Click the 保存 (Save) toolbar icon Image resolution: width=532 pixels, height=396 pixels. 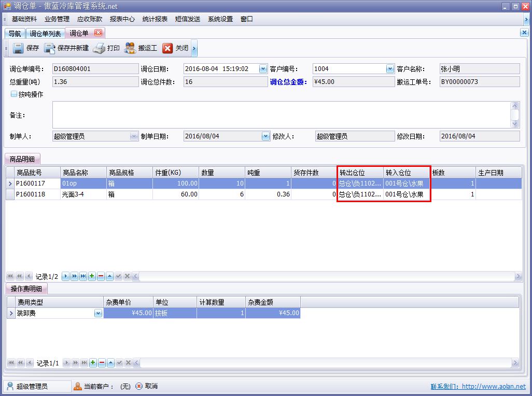(18, 48)
